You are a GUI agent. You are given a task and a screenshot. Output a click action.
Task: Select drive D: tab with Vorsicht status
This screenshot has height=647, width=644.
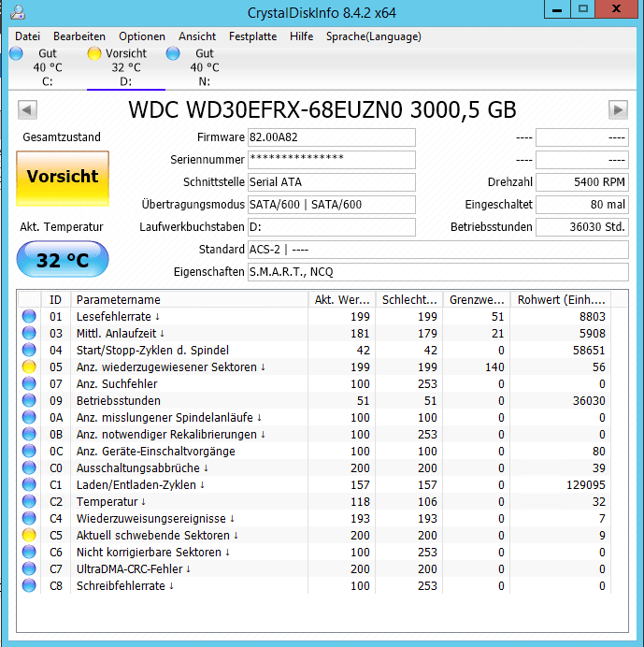tap(126, 67)
